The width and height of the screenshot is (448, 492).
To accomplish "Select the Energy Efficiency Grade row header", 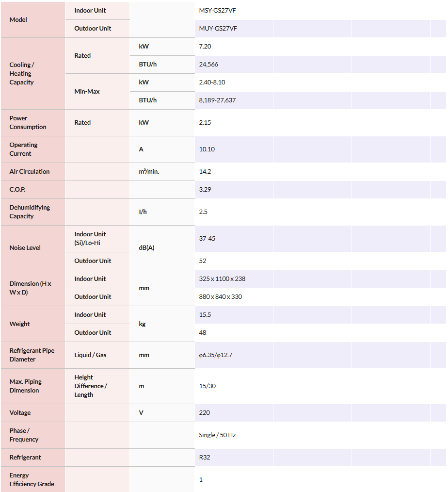I will [x=32, y=479].
